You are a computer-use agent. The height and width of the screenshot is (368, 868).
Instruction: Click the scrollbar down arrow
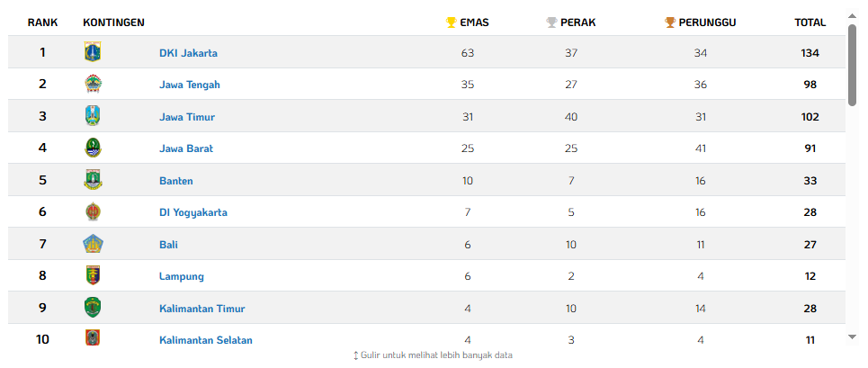pos(853,337)
